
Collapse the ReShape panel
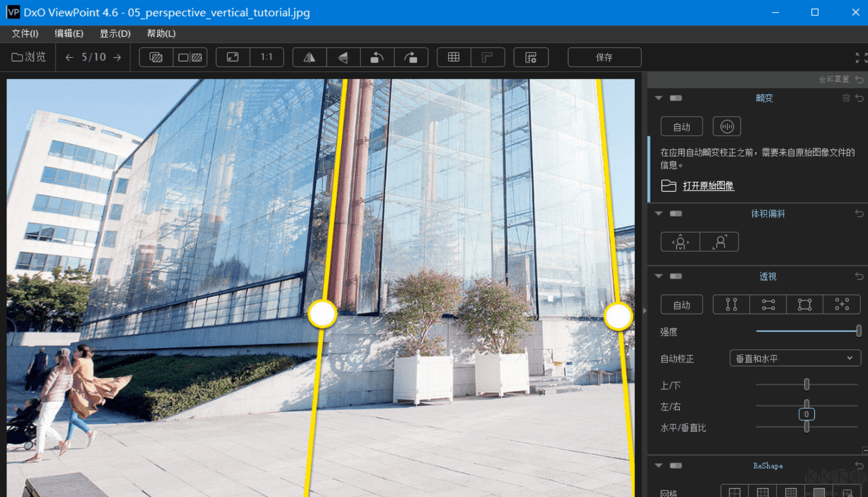[659, 465]
